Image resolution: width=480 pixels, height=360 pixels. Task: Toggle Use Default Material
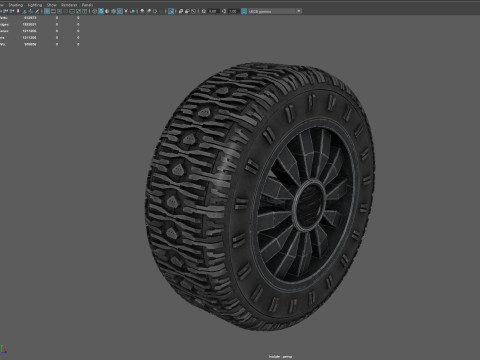point(107,11)
